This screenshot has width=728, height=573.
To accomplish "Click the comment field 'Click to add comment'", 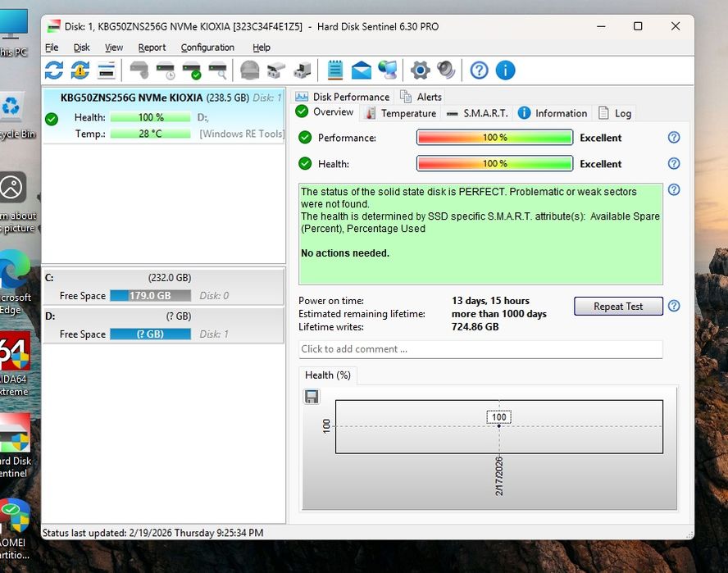I will [480, 349].
